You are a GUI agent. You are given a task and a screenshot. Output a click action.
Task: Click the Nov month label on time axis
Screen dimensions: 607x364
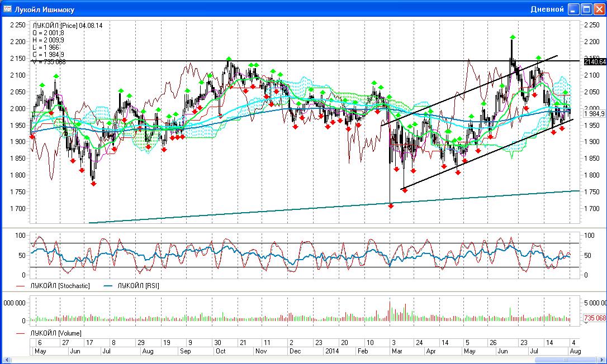point(262,351)
